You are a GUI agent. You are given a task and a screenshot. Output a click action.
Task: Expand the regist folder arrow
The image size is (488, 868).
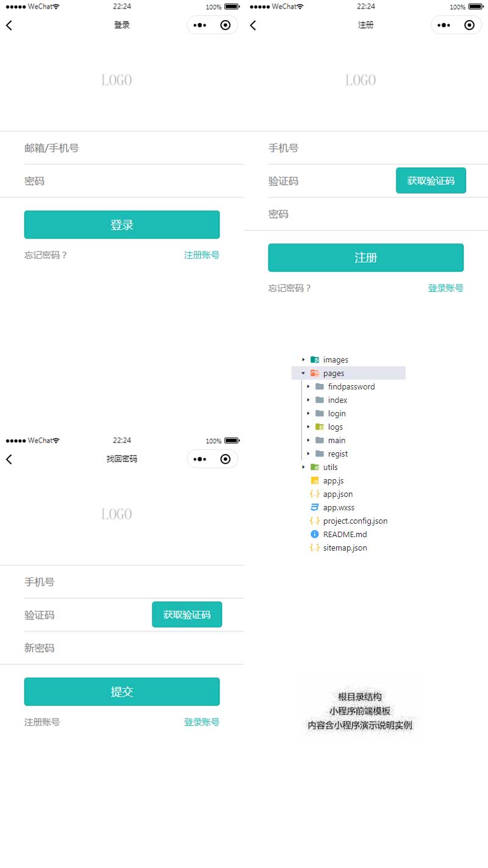(x=308, y=454)
